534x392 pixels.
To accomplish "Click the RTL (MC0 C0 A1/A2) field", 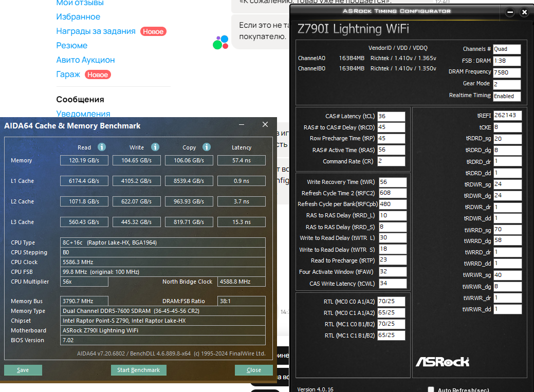I will [391, 302].
